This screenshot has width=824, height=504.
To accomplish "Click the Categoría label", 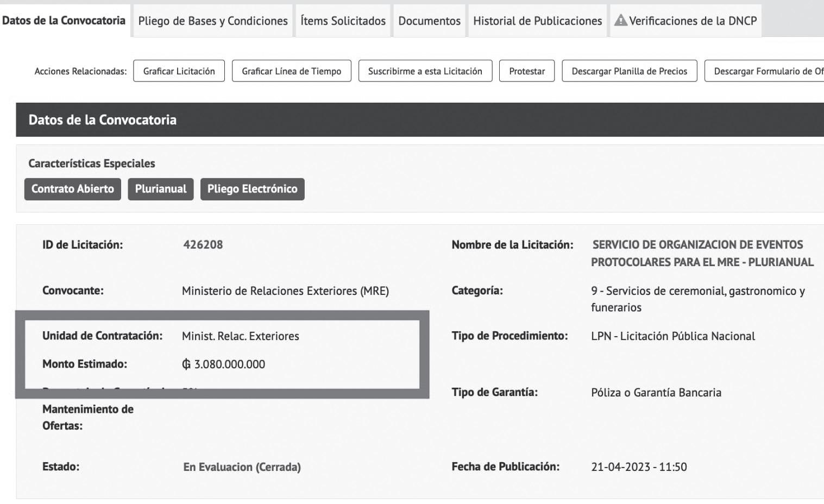I will tap(477, 291).
